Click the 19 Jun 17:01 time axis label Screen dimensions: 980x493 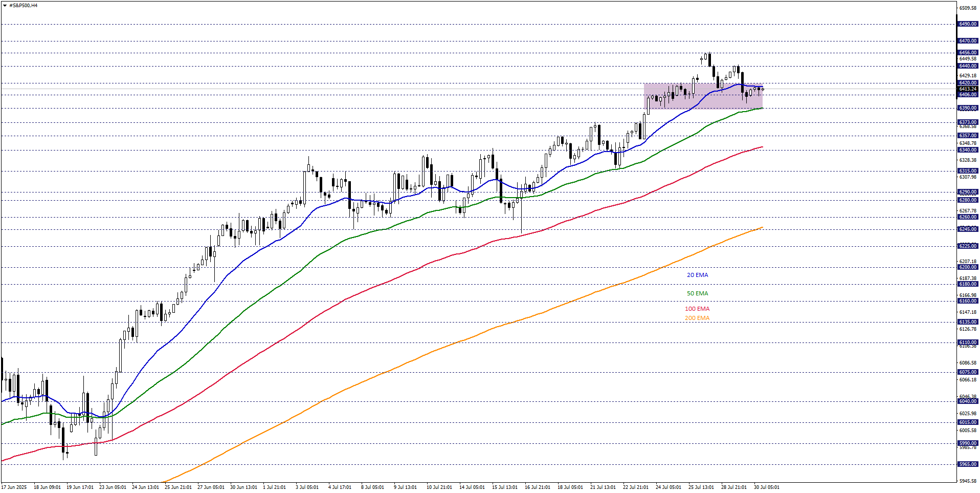pos(80,487)
